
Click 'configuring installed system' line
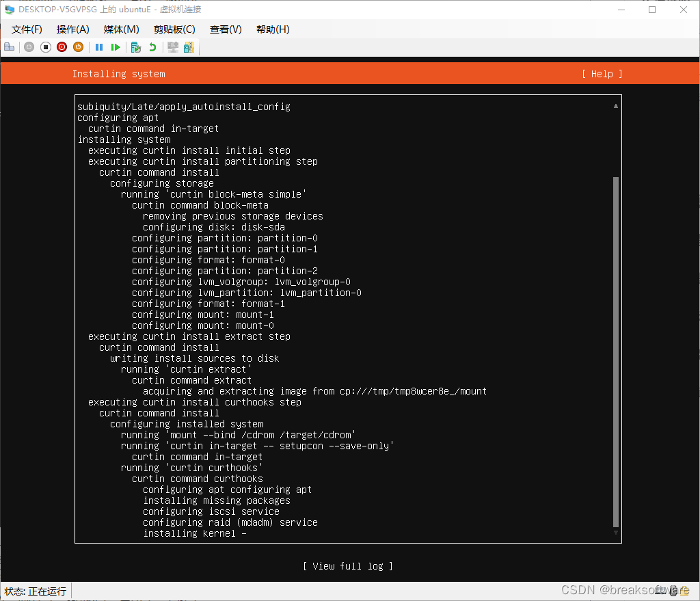tap(187, 424)
